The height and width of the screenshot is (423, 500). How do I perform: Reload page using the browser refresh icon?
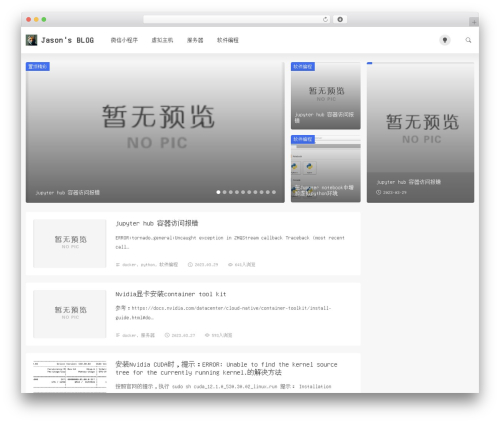tap(325, 19)
